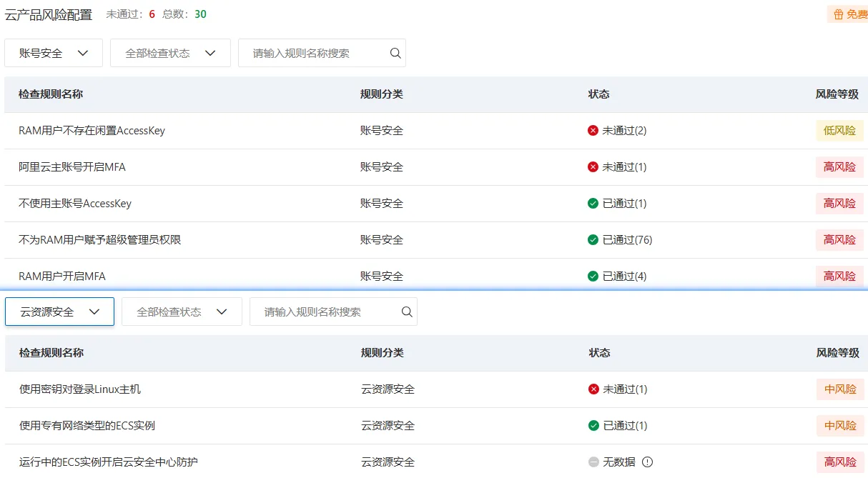Image resolution: width=868 pixels, height=478 pixels.
Task: Expand the lower 全部检查状态 status dropdown
Action: point(182,312)
